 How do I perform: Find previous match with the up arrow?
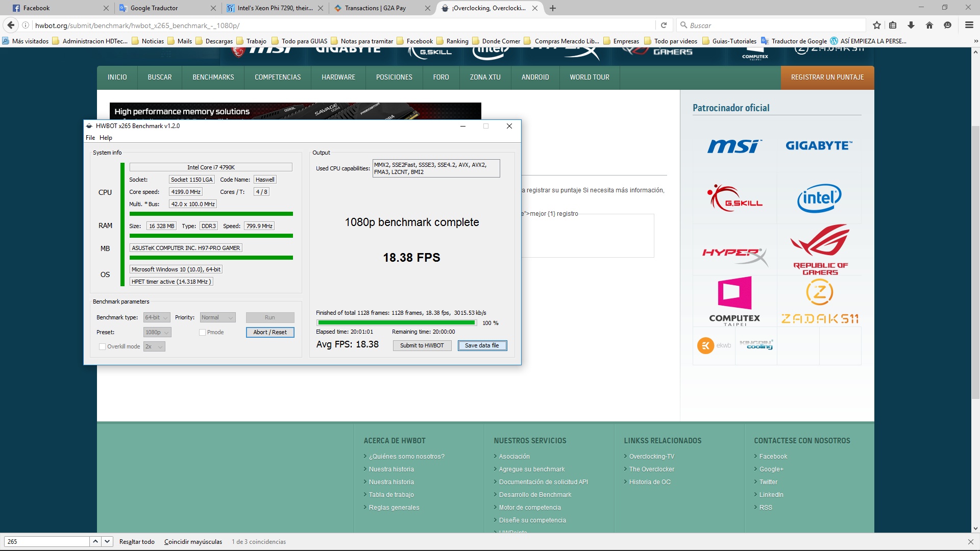coord(95,542)
